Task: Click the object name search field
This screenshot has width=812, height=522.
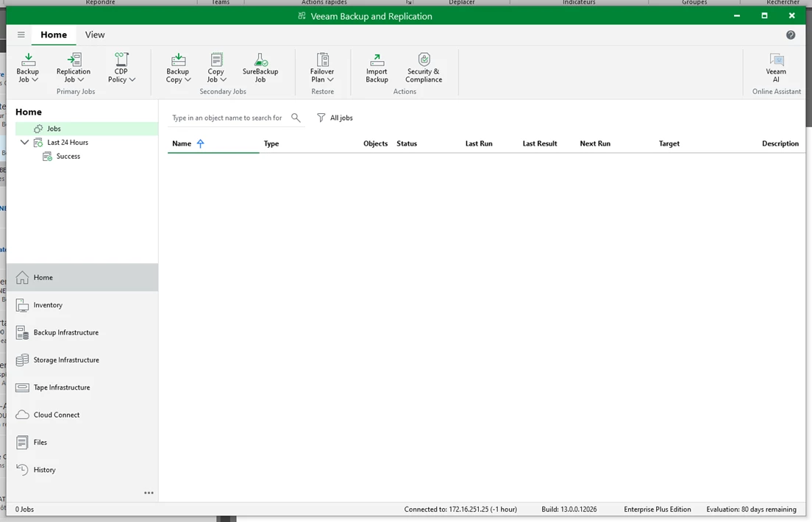Action: [228, 118]
